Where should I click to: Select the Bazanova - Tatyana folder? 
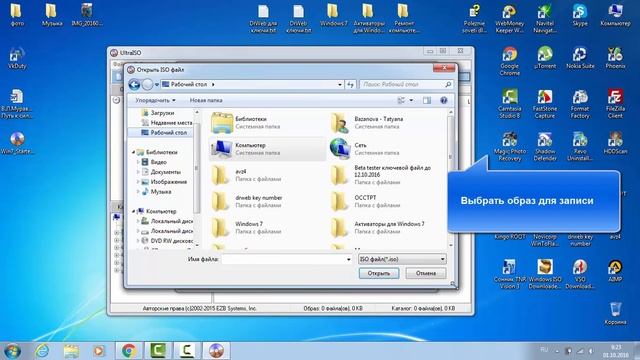click(387, 123)
